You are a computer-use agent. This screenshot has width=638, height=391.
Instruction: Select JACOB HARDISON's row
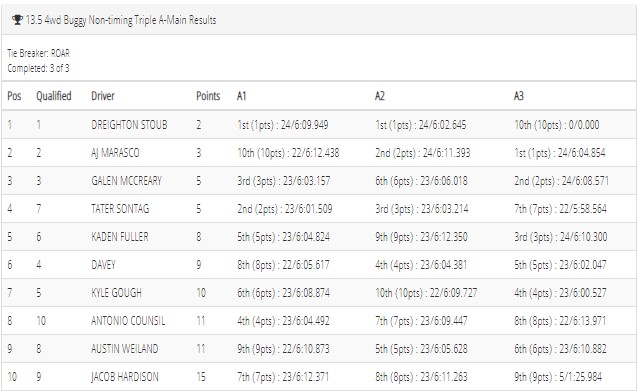point(319,377)
